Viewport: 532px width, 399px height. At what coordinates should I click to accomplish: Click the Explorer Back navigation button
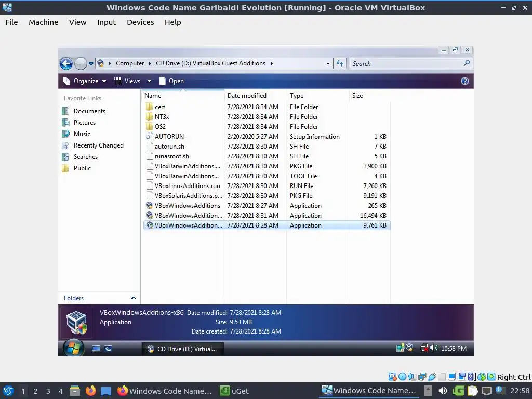pyautogui.click(x=66, y=63)
